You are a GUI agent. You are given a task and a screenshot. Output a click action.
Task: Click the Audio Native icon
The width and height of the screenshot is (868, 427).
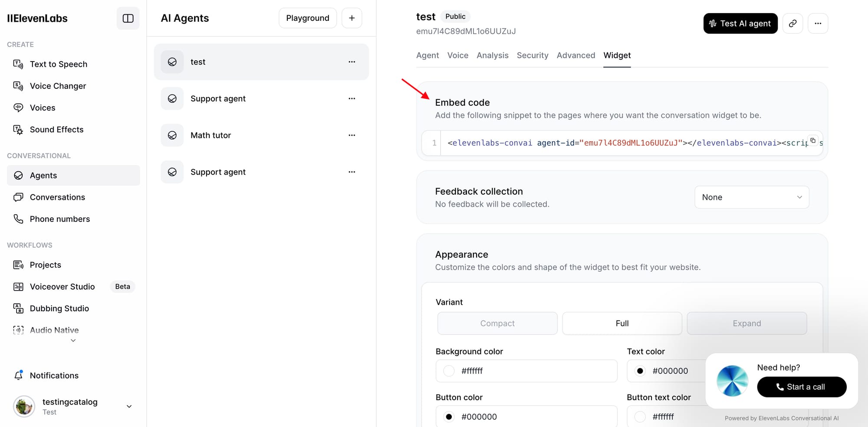pyautogui.click(x=18, y=330)
